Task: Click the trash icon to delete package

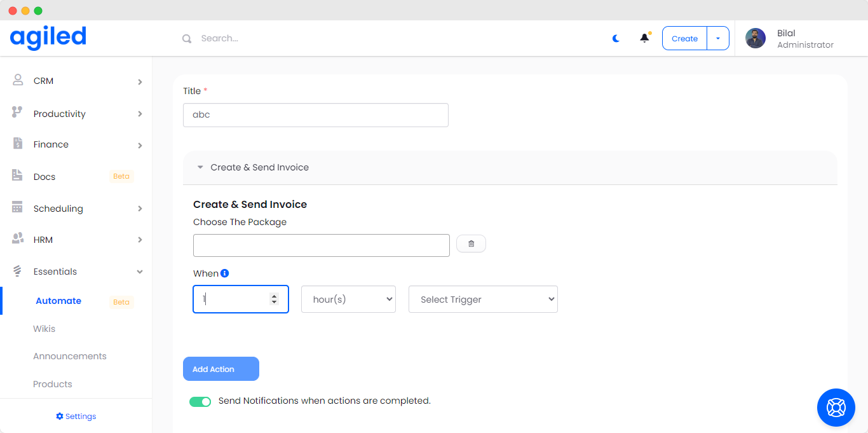Action: click(x=471, y=244)
